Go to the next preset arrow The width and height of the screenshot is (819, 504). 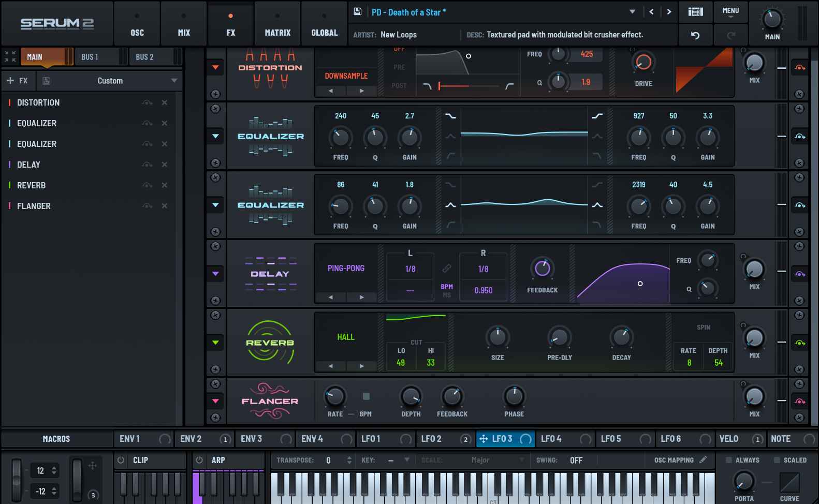click(x=669, y=12)
